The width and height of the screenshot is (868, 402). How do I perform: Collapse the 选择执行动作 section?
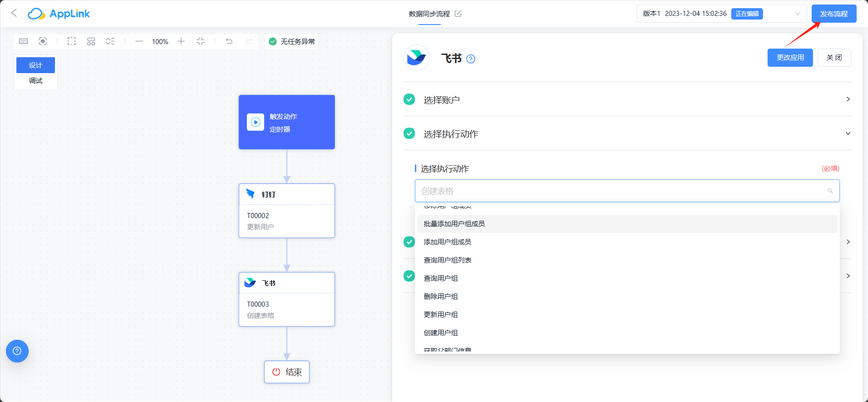click(627, 134)
